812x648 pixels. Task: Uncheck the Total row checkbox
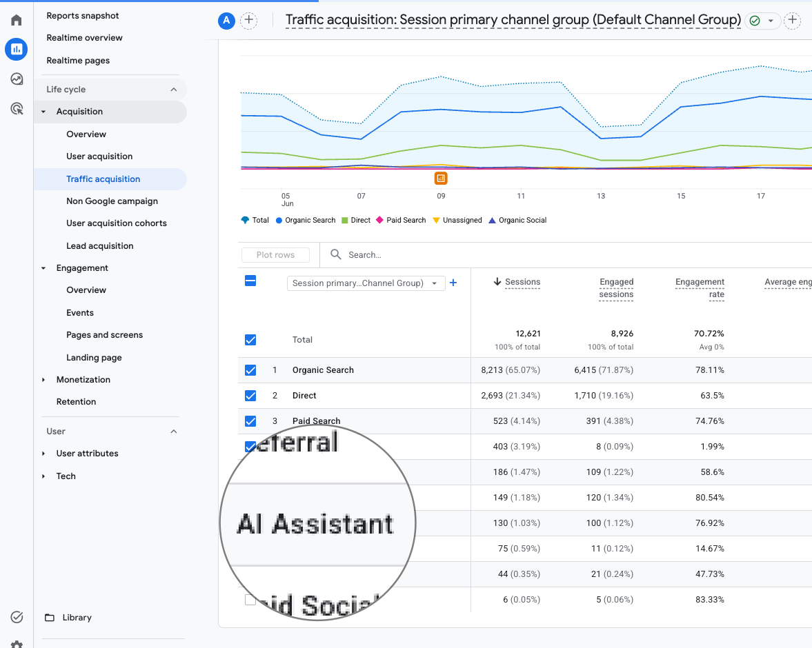[x=250, y=340]
